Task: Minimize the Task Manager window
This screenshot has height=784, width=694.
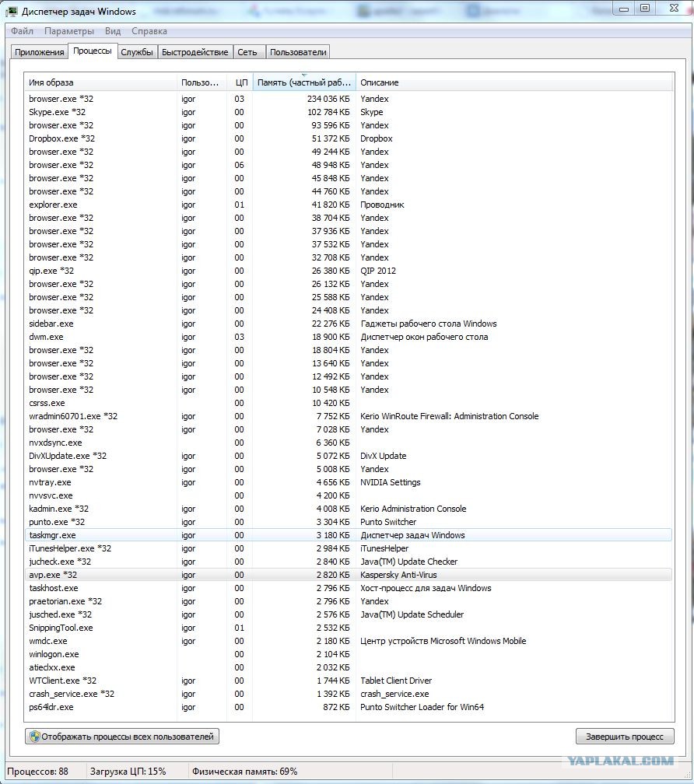Action: coord(623,9)
